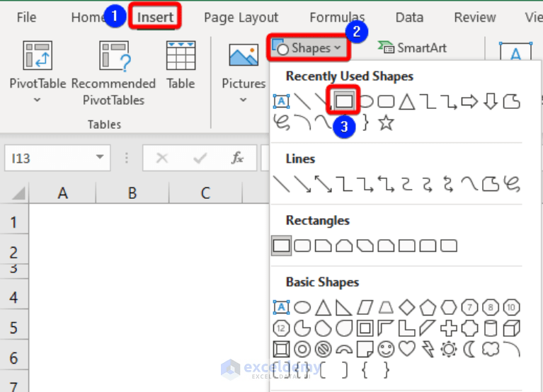Insert a SmartArt graphic
The image size is (543, 392).
pyautogui.click(x=412, y=47)
